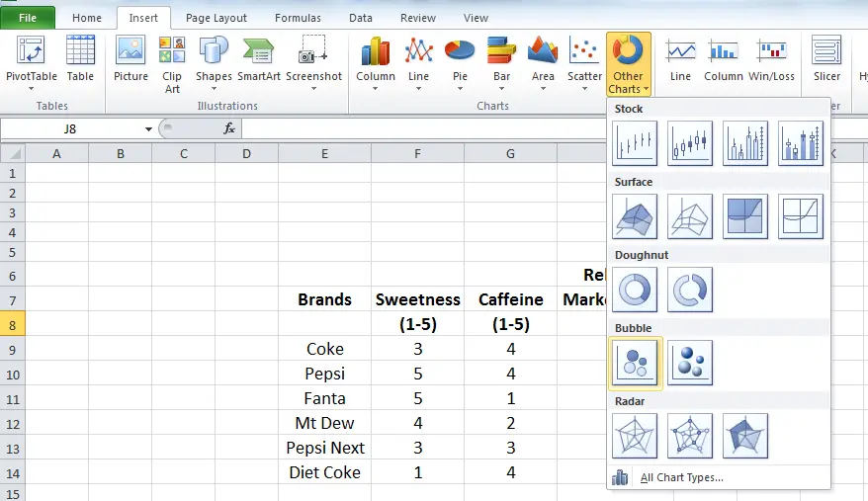Click the Name Box showing J8
Image resolution: width=868 pixels, height=501 pixels.
tap(71, 129)
